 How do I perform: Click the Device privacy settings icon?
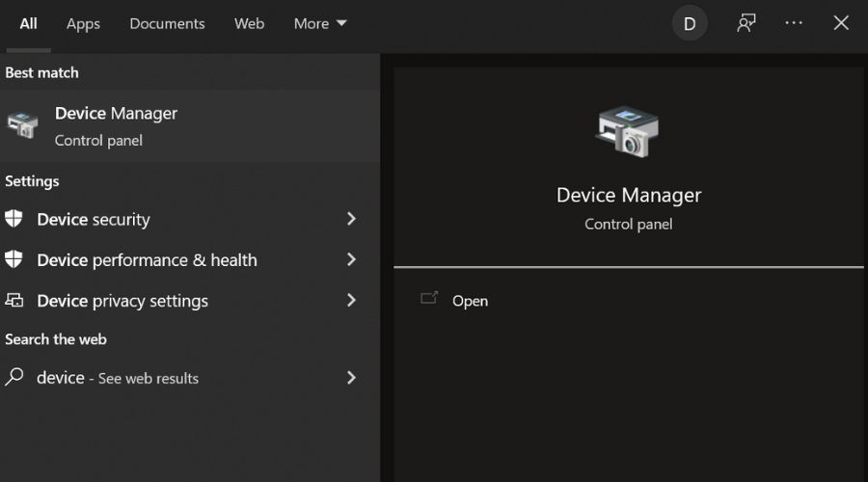pyautogui.click(x=14, y=301)
